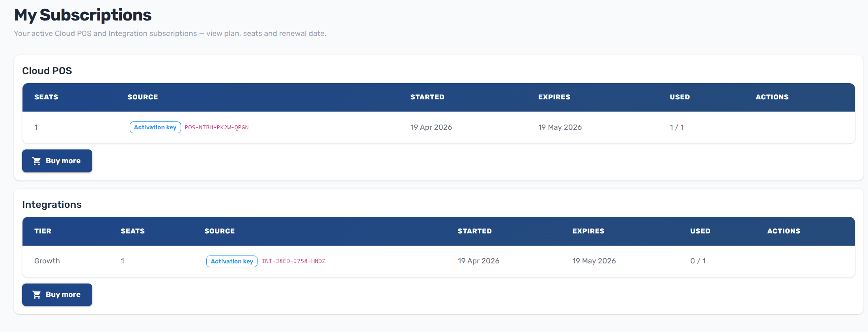This screenshot has height=332, width=868.
Task: Click Cloud POS started date 19 Apr 2026
Action: (431, 127)
